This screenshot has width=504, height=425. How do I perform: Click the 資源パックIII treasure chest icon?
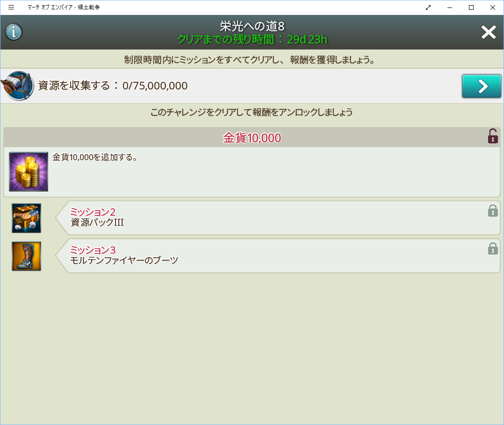tap(26, 218)
